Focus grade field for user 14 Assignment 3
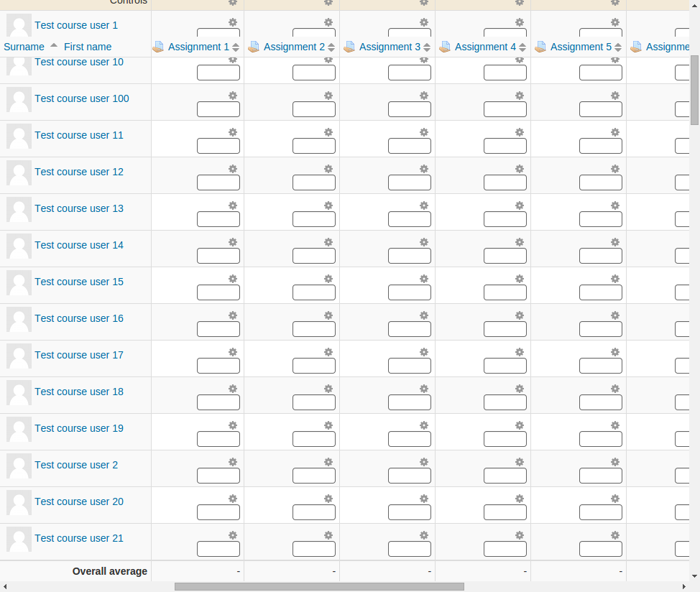Image resolution: width=700 pixels, height=592 pixels. pos(410,256)
